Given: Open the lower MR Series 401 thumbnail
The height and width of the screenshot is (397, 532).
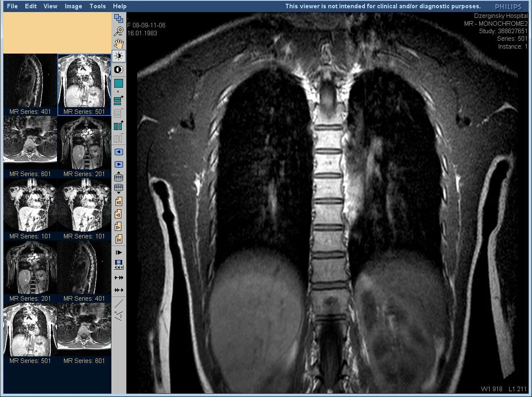Looking at the screenshot, I should (84, 272).
